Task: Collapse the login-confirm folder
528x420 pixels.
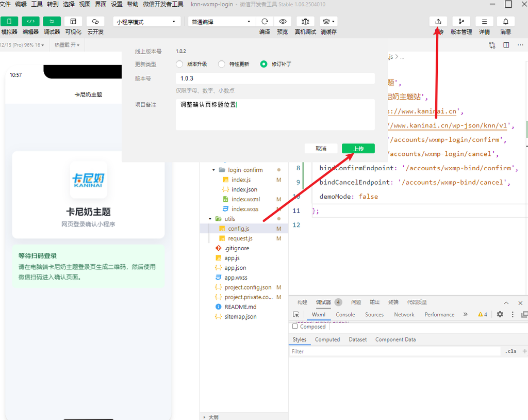Action: click(213, 170)
